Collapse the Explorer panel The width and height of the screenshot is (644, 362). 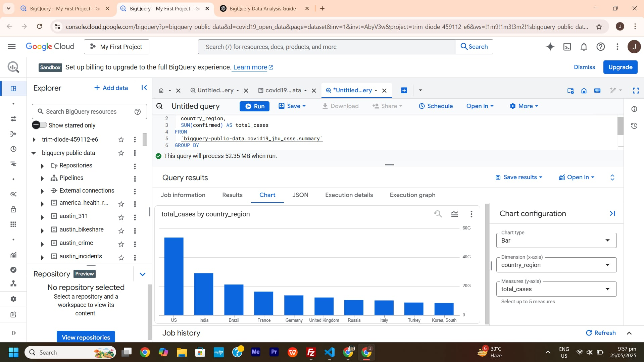144,88
